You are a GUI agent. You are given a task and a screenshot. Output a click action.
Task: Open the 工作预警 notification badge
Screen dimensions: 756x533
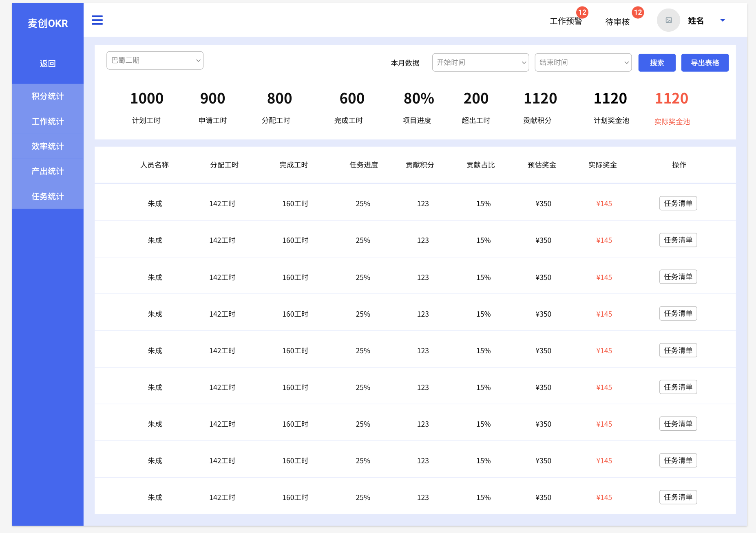pos(582,13)
